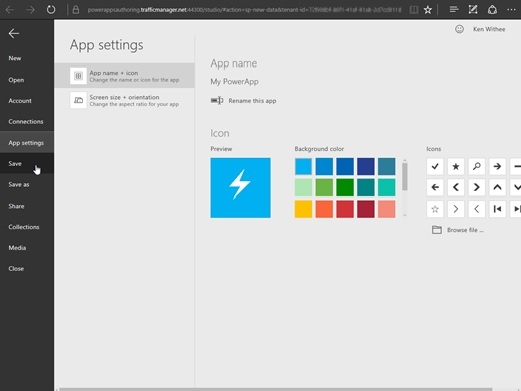521x391 pixels.
Task: Choose the left arrow icon
Action: (435, 187)
